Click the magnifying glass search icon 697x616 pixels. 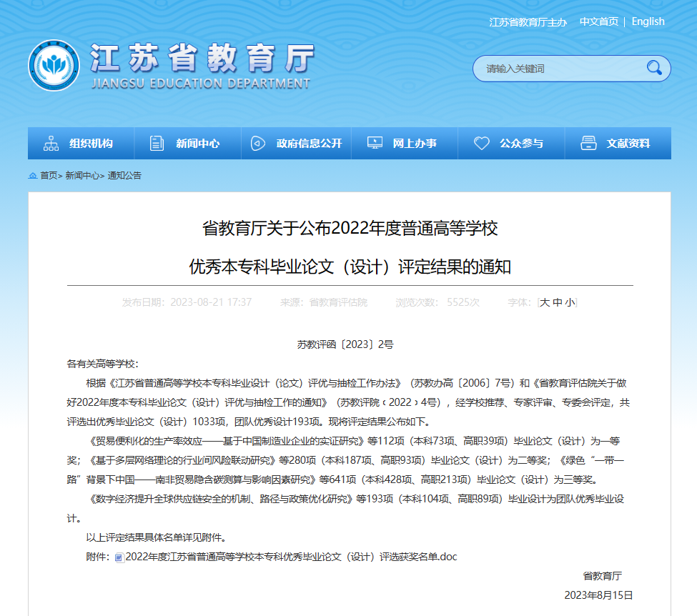[x=653, y=68]
